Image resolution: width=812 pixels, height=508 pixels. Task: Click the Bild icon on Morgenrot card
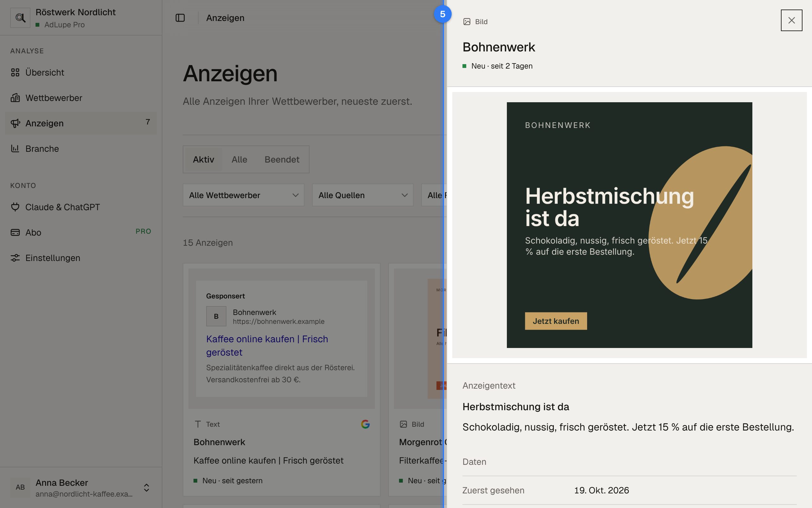[x=403, y=424]
